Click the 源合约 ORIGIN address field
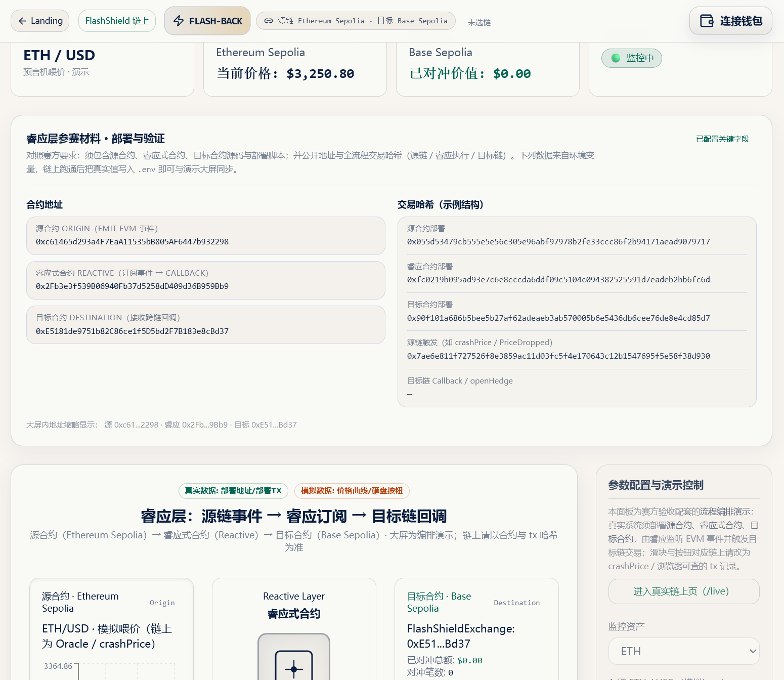Screen dimensions: 784x680 point(206,236)
